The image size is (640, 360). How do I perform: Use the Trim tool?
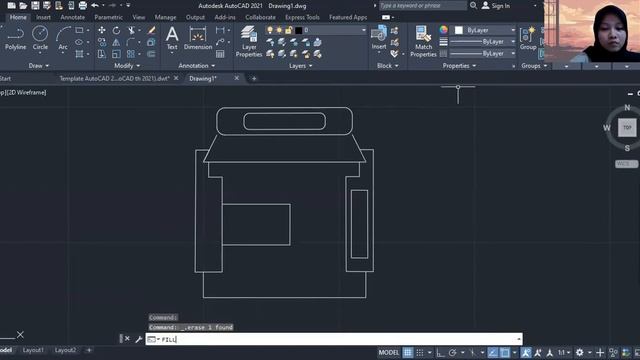tap(131, 30)
